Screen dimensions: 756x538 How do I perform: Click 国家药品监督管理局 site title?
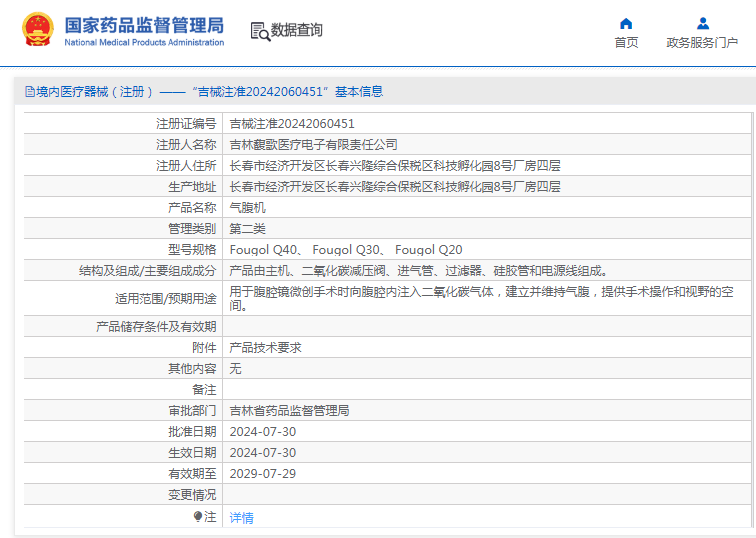click(144, 26)
